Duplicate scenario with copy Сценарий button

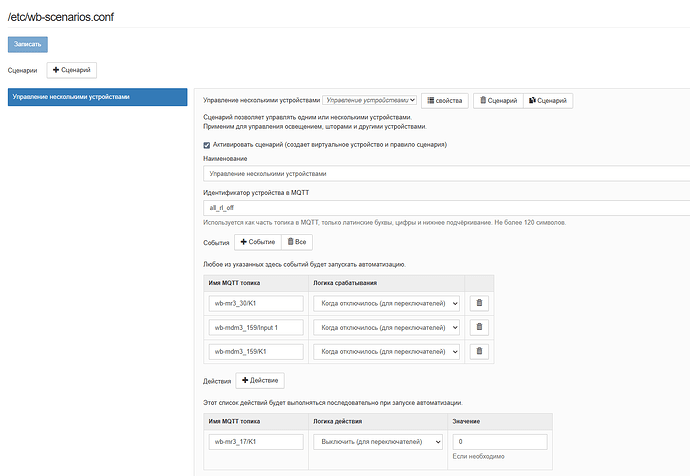click(x=548, y=101)
